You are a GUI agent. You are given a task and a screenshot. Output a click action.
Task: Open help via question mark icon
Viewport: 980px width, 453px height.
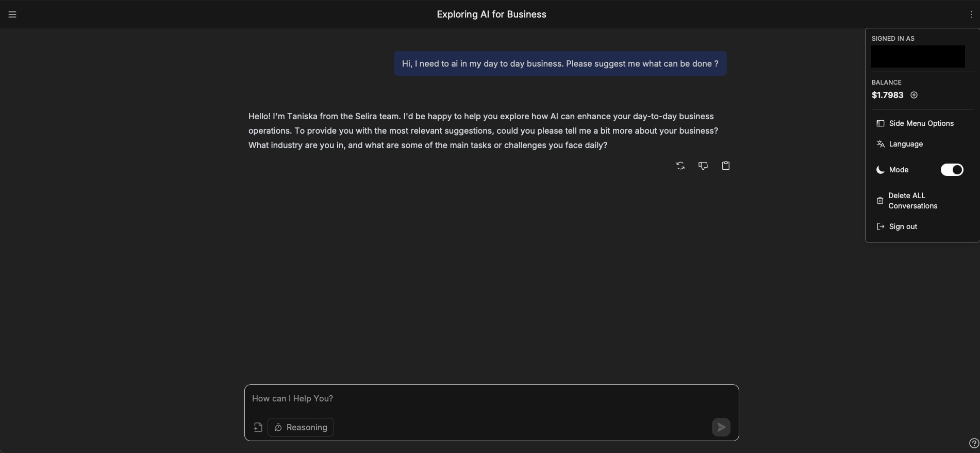[973, 443]
